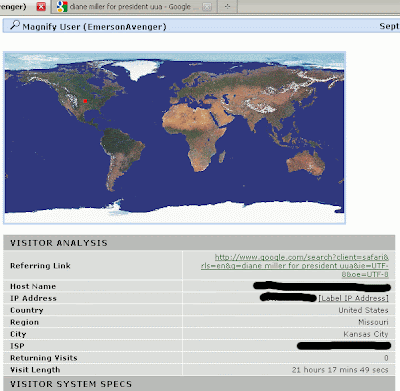Click the world map image

point(174,138)
